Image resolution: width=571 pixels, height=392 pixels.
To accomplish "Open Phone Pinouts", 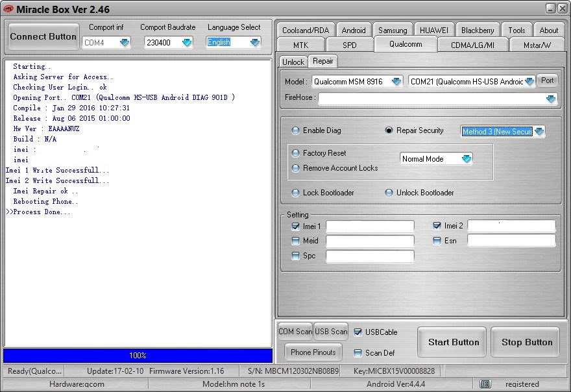I will 313,352.
